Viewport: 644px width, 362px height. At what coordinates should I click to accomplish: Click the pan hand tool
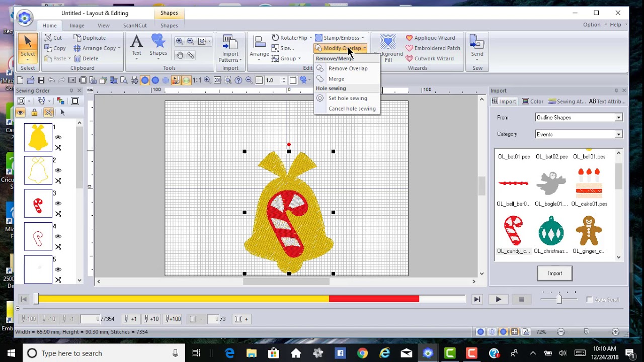[180, 55]
